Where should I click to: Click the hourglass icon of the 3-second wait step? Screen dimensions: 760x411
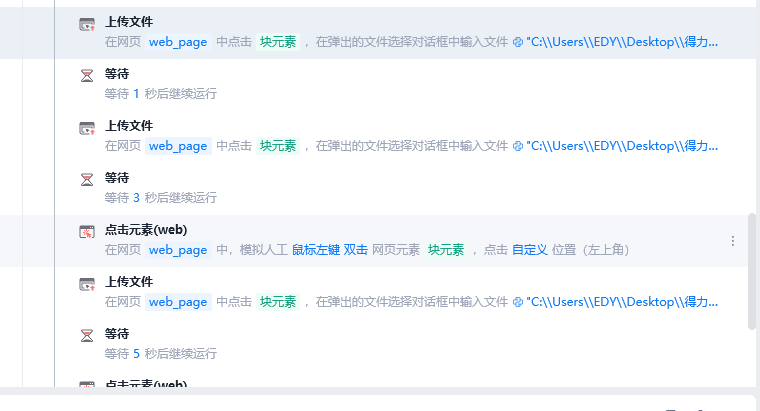(x=87, y=180)
